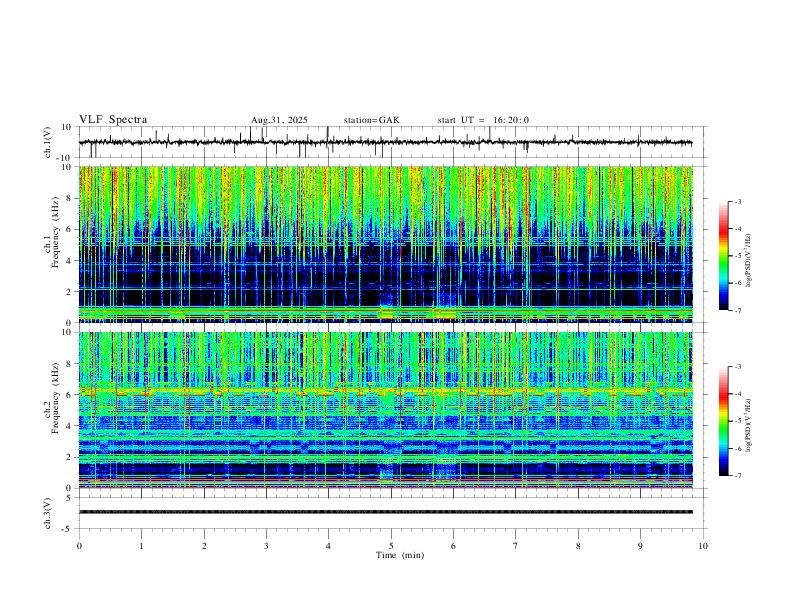Click time axis tick label "1"
Viewport: 792px width, 612px height.
pyautogui.click(x=141, y=546)
